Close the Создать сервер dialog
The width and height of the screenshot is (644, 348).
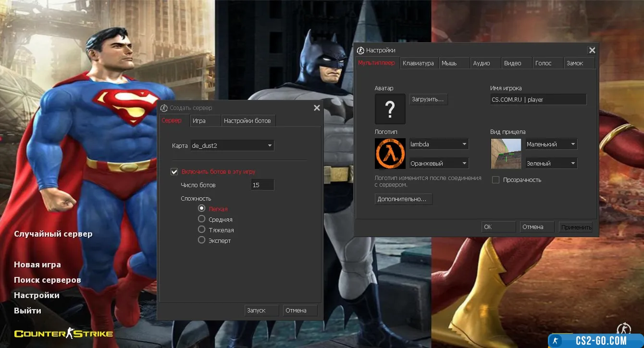pyautogui.click(x=317, y=108)
